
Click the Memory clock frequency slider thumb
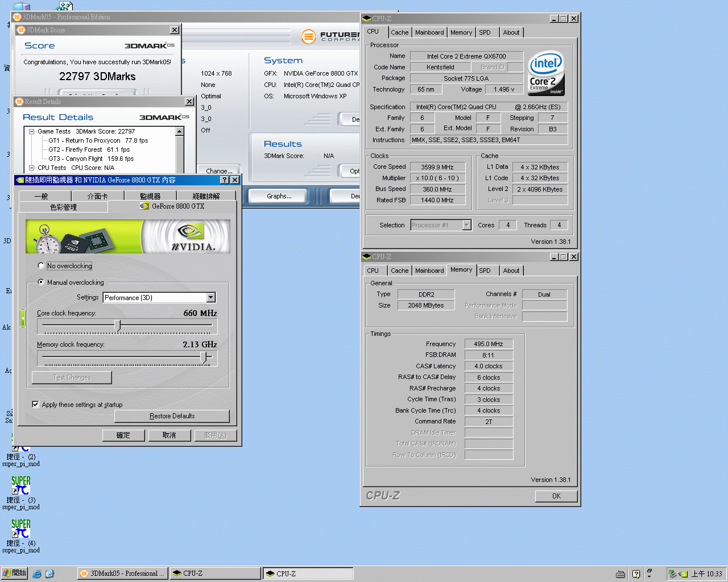(x=204, y=356)
